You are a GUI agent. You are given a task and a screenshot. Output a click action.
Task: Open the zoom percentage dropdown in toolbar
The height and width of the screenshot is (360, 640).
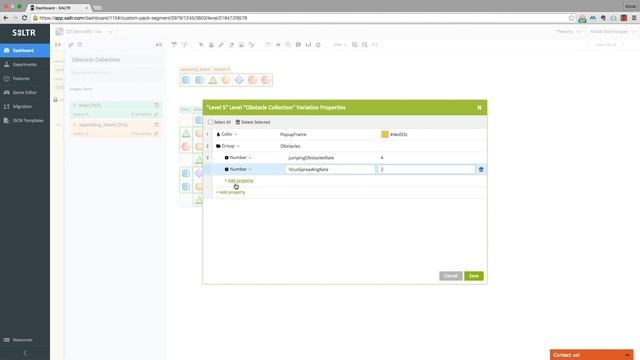tap(340, 44)
